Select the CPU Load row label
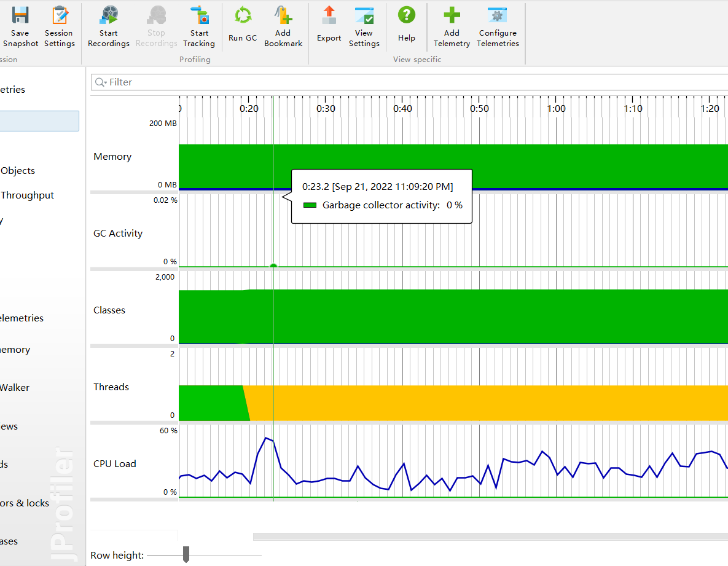This screenshot has height=566, width=728. coord(115,464)
